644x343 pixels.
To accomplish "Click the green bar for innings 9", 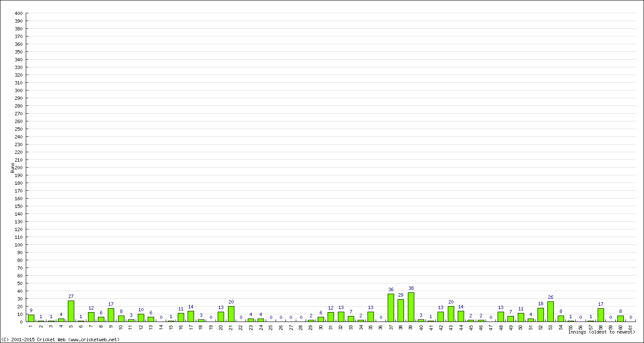I will 111,315.
